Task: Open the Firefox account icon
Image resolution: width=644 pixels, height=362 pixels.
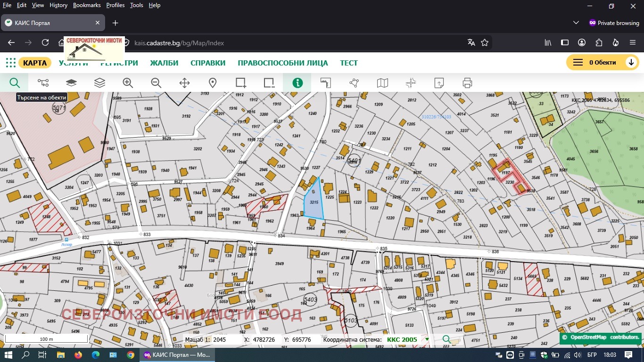Action: click(582, 42)
